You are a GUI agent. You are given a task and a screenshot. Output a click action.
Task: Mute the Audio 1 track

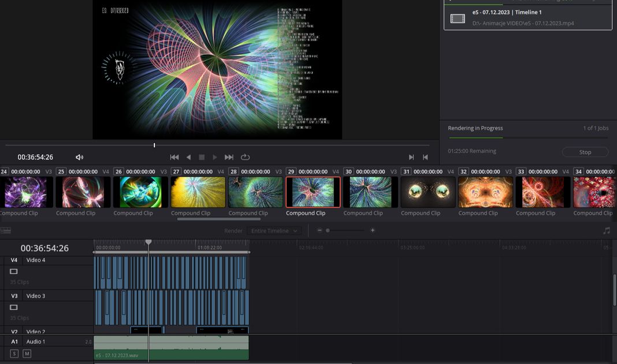pyautogui.click(x=27, y=354)
